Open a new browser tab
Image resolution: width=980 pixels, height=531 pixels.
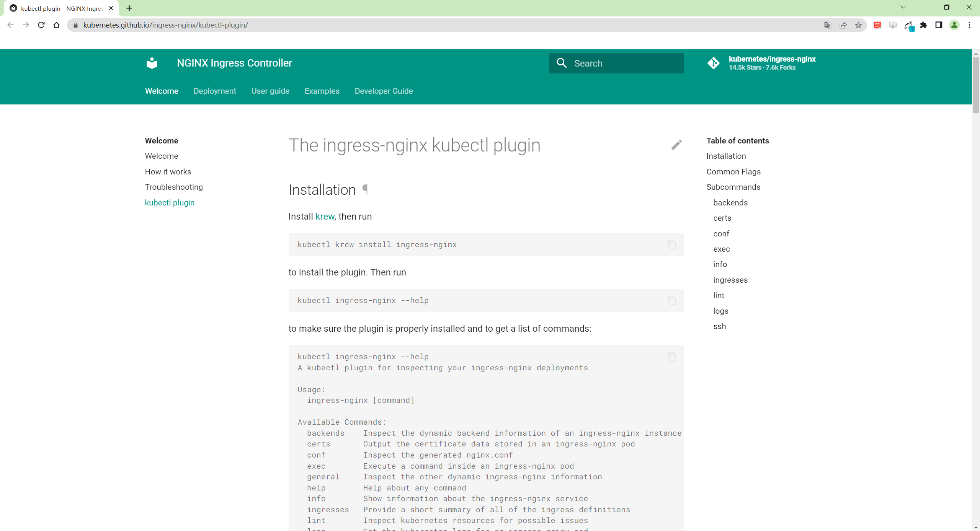[129, 8]
